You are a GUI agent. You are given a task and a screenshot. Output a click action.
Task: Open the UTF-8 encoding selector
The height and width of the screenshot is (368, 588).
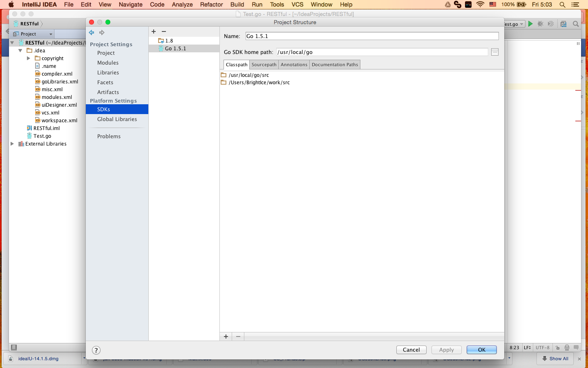pos(543,348)
